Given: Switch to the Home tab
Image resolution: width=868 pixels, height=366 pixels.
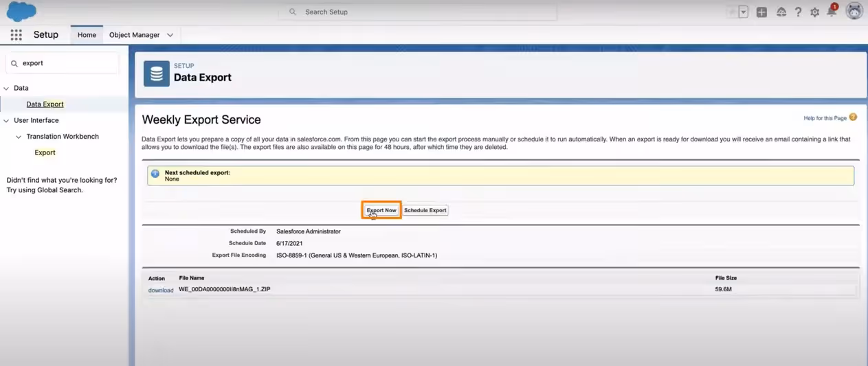Looking at the screenshot, I should tap(87, 35).
